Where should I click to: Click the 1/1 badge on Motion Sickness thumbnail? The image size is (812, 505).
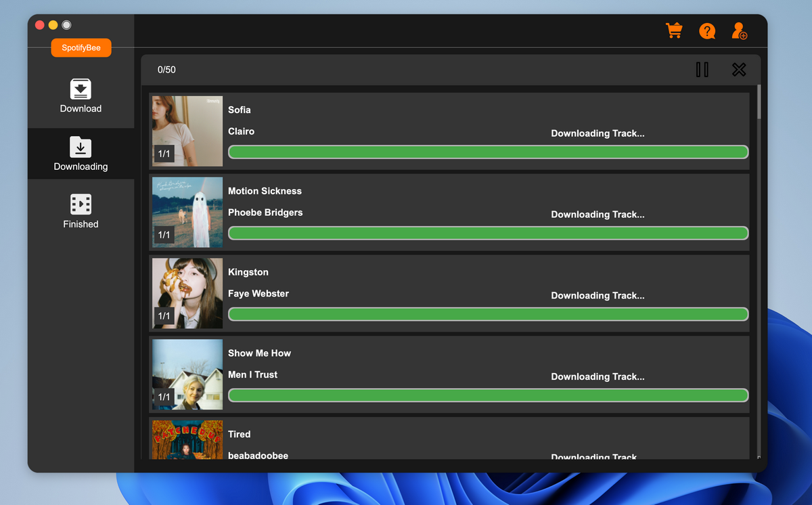coord(164,235)
